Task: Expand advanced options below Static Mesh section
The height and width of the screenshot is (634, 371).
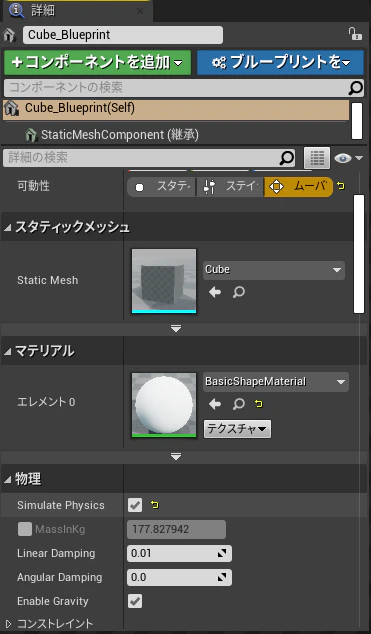Action: pos(176,329)
